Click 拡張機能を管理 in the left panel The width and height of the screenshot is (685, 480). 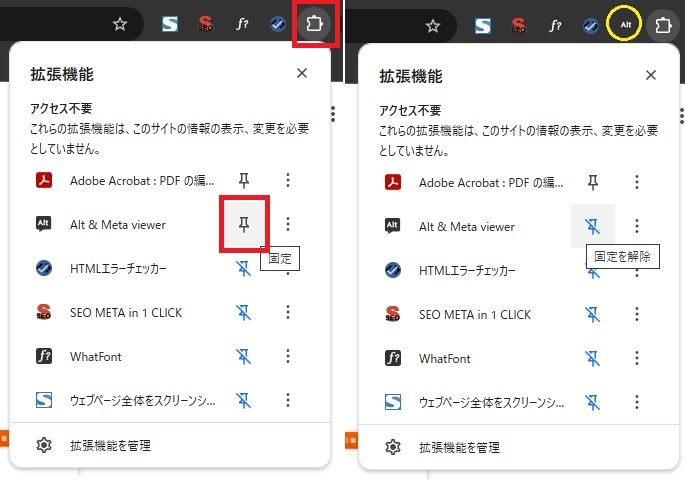pyautogui.click(x=110, y=445)
